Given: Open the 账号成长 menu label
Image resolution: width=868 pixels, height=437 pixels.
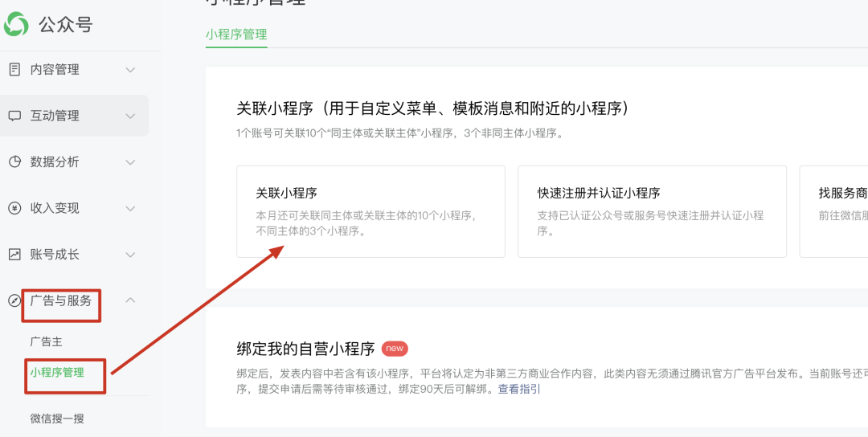Looking at the screenshot, I should pos(55,255).
